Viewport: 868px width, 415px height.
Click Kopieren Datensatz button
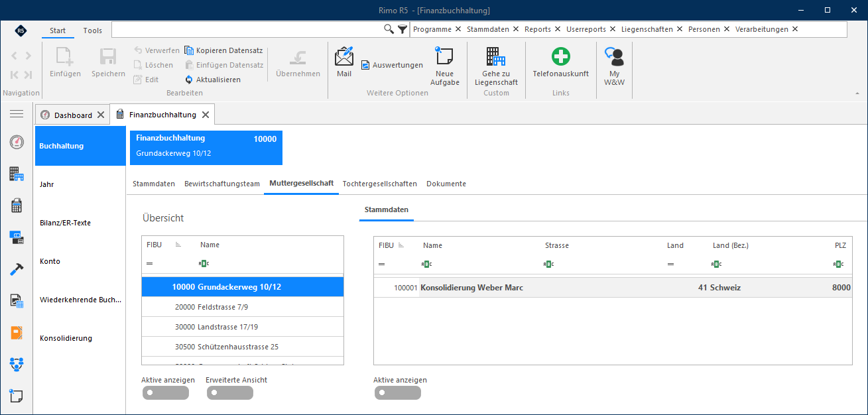point(223,50)
